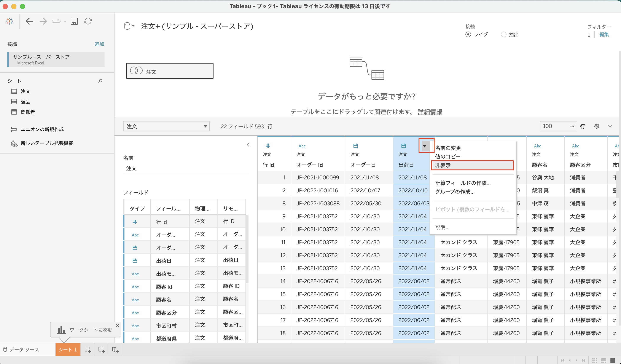The width and height of the screenshot is (621, 364).
Task: Save the workbook
Action: (x=74, y=21)
